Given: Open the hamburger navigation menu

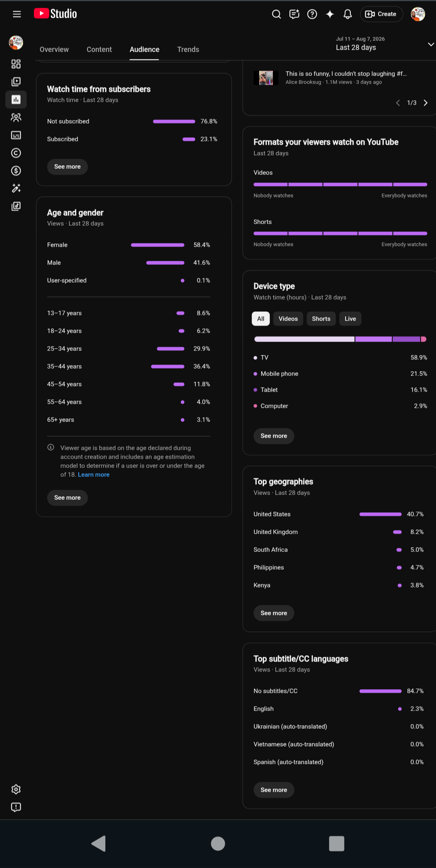Looking at the screenshot, I should coord(17,14).
